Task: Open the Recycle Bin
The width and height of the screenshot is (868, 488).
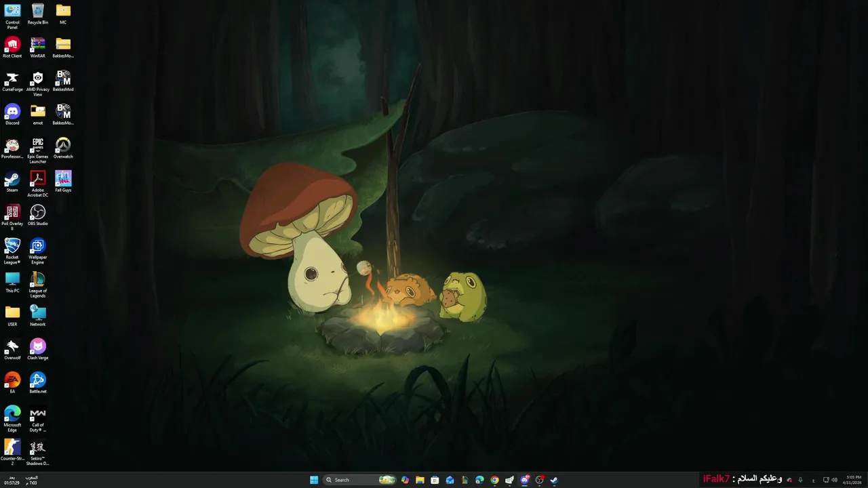Action: pyautogui.click(x=38, y=14)
